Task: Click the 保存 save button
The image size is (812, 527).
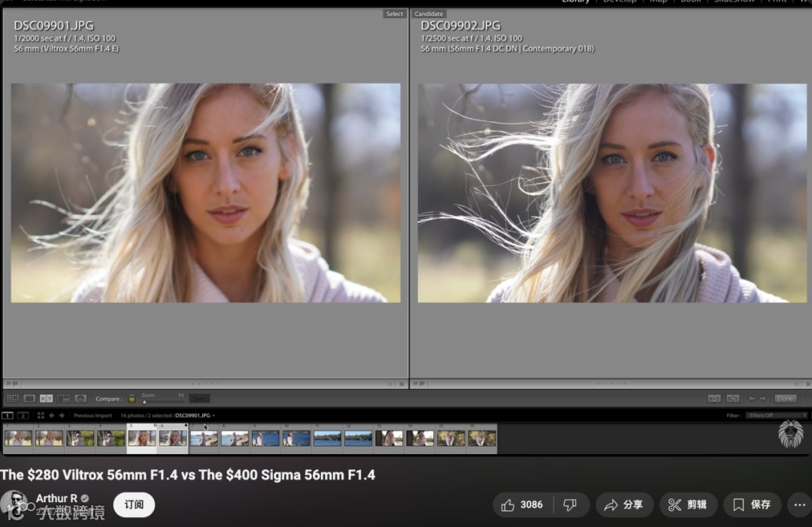Action: (x=753, y=504)
